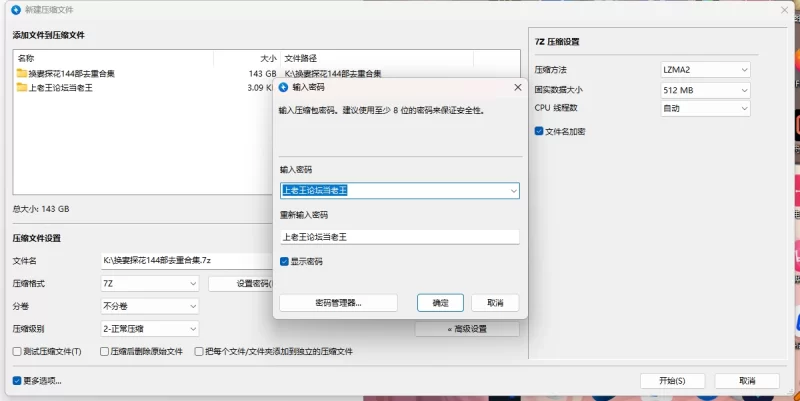This screenshot has width=800, height=401.
Task: Enable adding each file to separate archive
Action: (x=199, y=352)
